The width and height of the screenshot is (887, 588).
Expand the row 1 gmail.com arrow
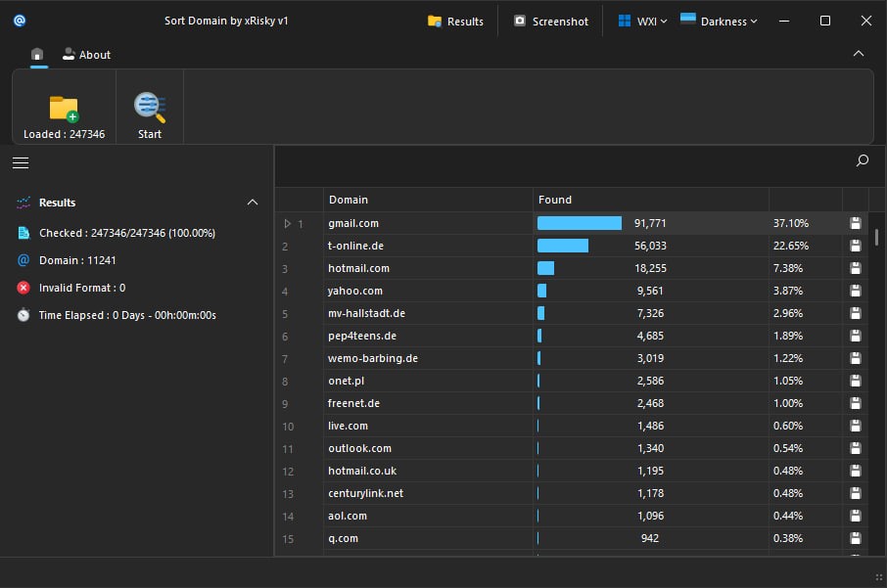tap(287, 224)
